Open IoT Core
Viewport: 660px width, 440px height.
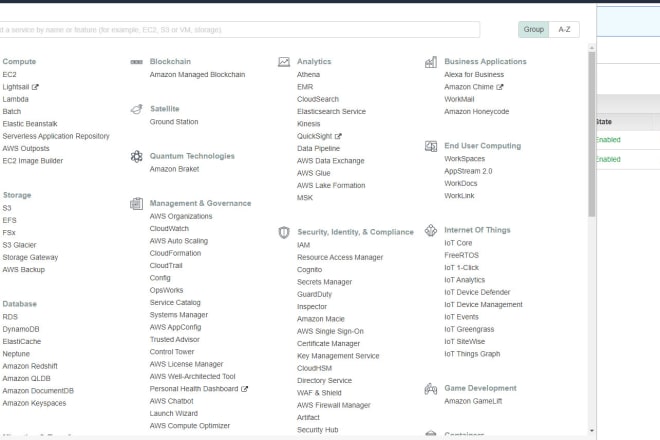458,243
